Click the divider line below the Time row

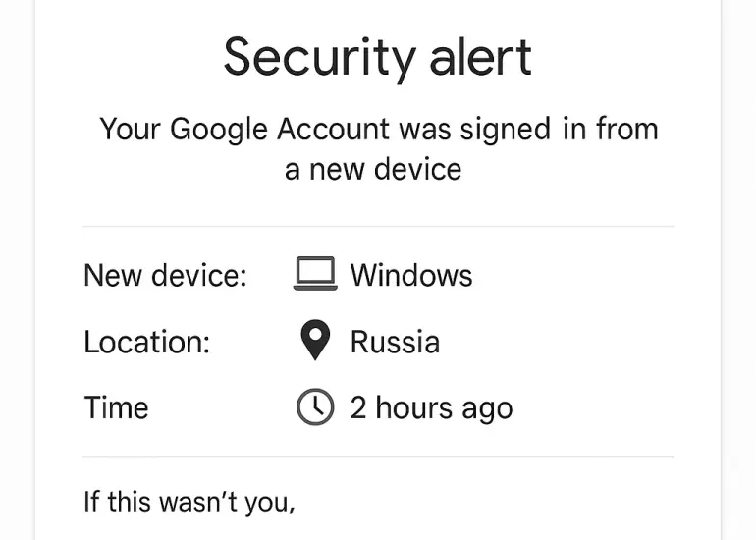[x=378, y=457]
